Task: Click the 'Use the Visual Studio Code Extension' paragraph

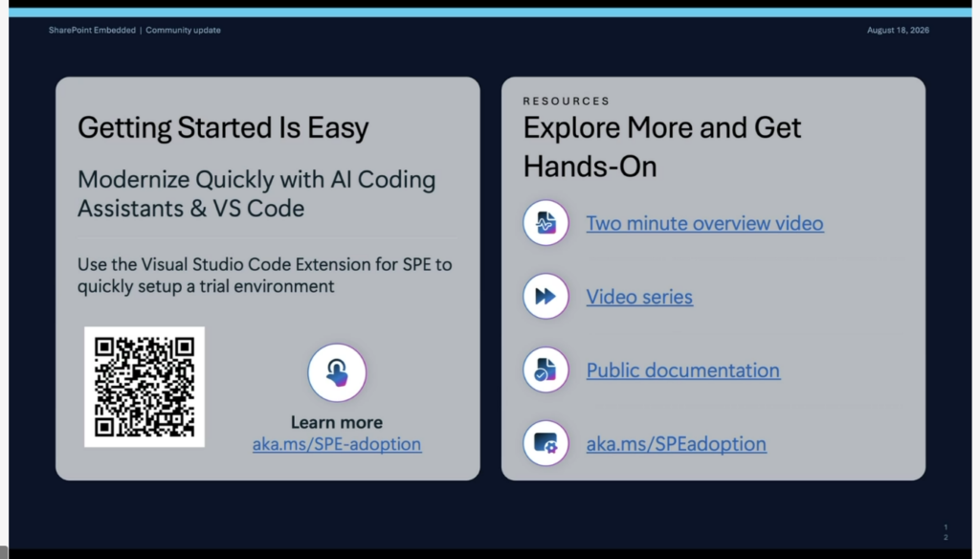Action: 264,275
